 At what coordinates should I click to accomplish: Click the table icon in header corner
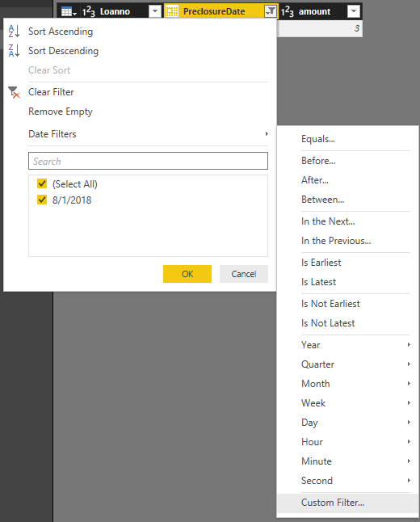[69, 11]
